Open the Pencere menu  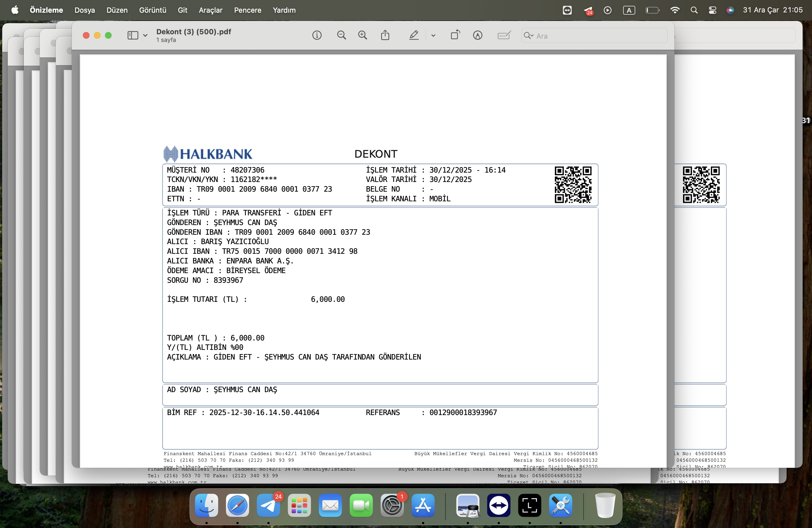coord(248,10)
